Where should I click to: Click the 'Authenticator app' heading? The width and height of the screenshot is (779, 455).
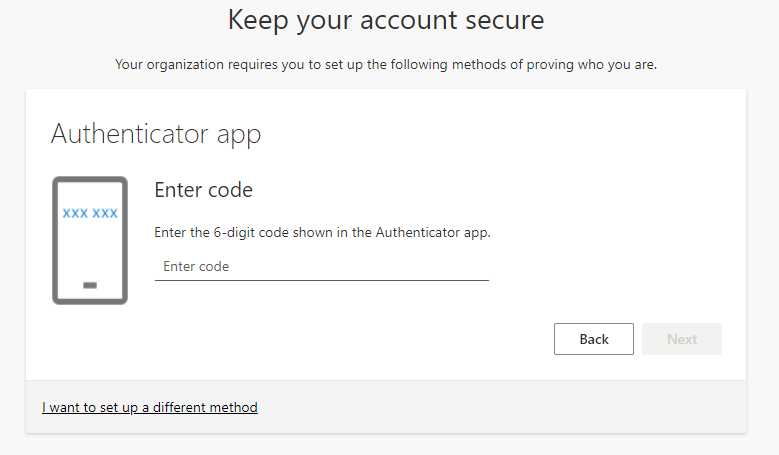click(x=156, y=134)
